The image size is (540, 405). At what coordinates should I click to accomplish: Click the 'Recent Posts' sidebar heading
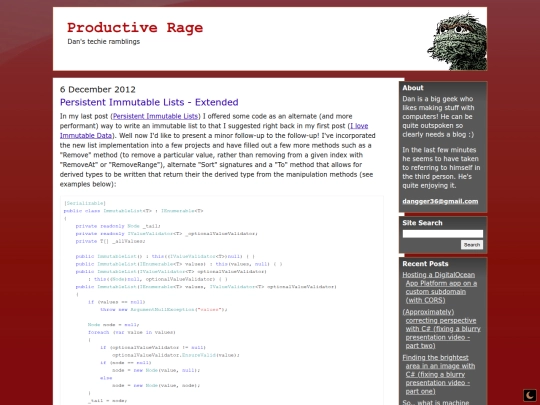click(425, 264)
